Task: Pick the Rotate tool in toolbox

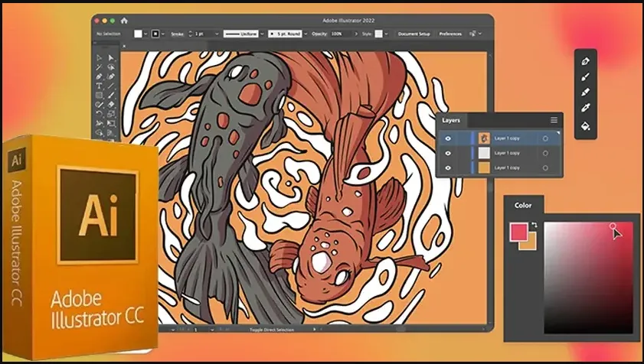Action: click(99, 114)
